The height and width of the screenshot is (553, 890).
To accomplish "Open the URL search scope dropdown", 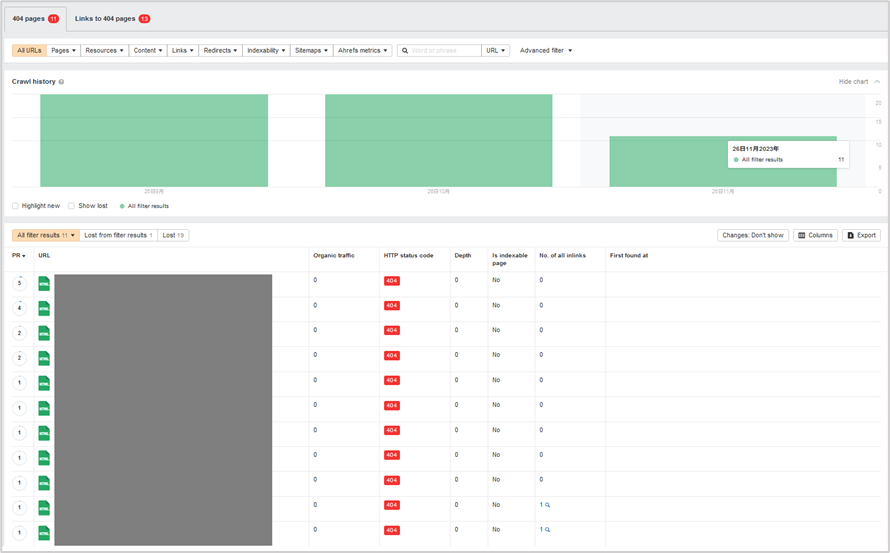I will point(496,51).
